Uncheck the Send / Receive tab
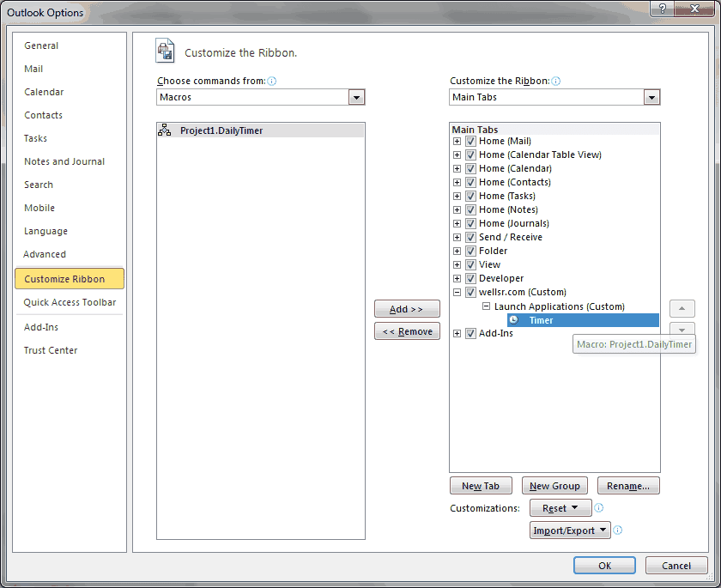This screenshot has width=721, height=588. pyautogui.click(x=470, y=237)
